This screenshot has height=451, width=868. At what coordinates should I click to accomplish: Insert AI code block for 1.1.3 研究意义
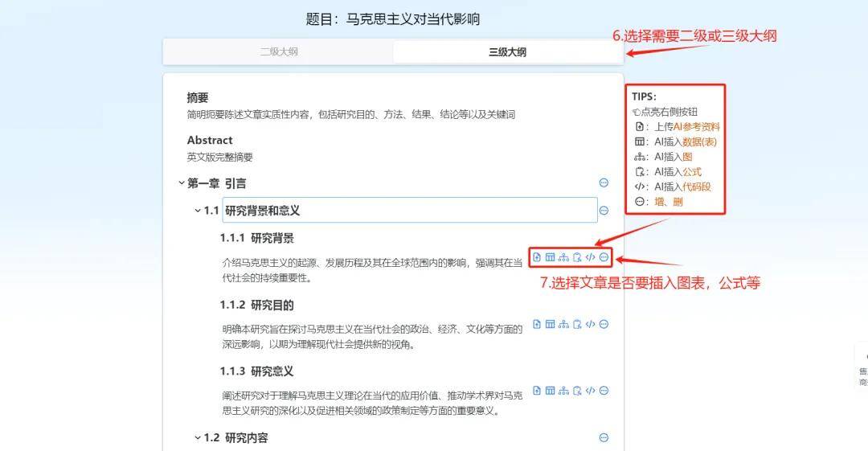tap(590, 391)
